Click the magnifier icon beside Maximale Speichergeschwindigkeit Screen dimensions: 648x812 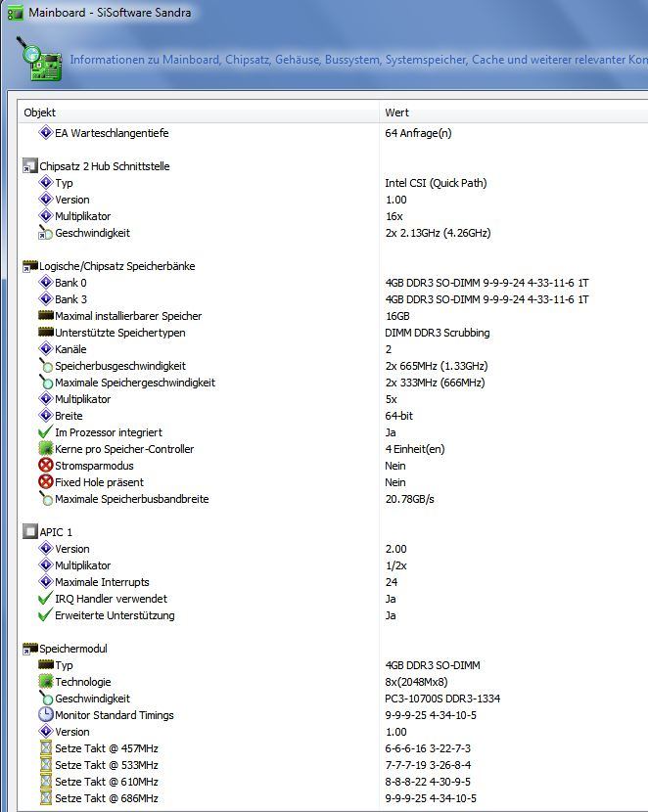coord(46,383)
